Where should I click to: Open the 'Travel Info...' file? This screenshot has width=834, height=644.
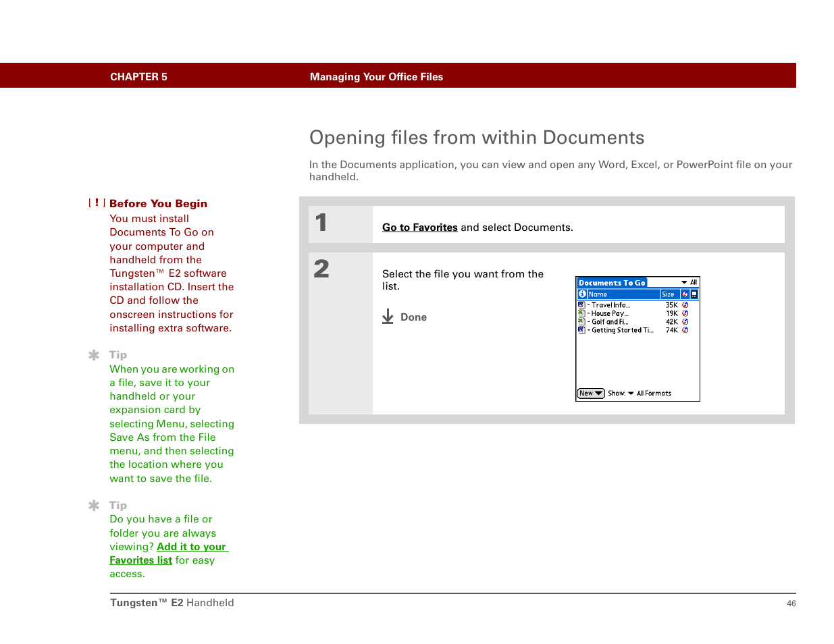tap(610, 305)
